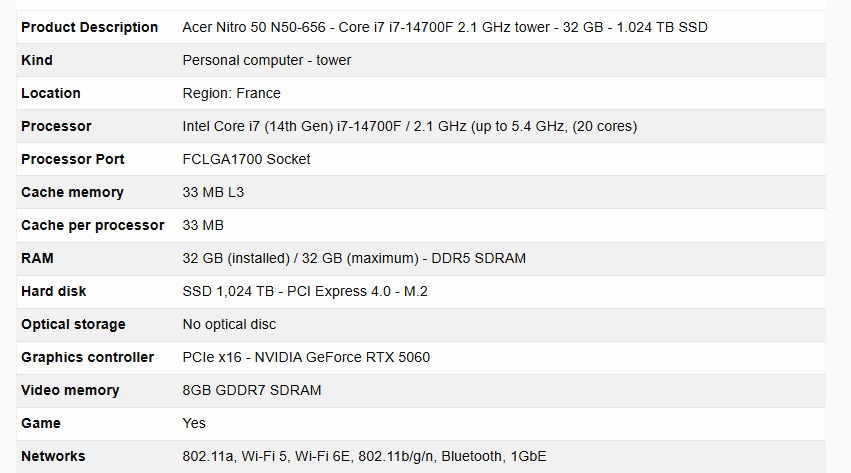Click the "FCLGA1700 Socket" value

point(246,159)
